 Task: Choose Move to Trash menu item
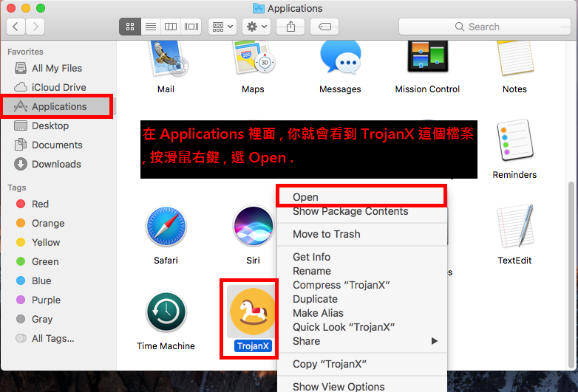pos(327,234)
